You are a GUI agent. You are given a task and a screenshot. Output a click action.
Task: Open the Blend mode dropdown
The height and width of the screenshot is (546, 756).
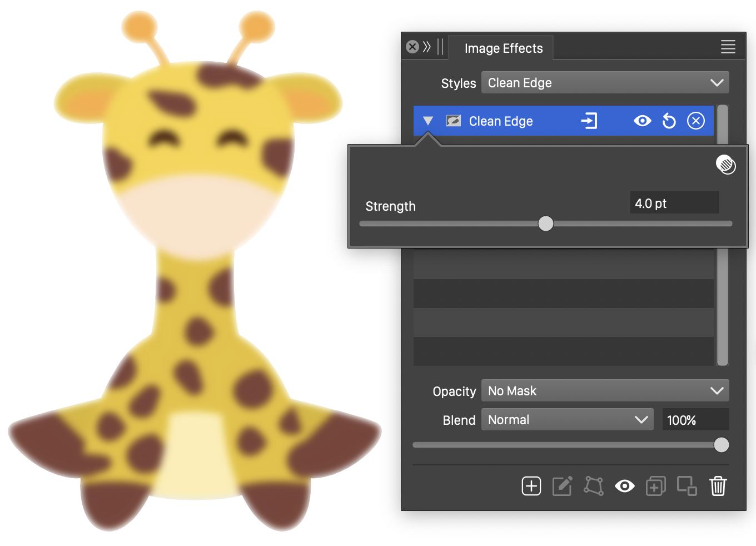click(x=567, y=420)
